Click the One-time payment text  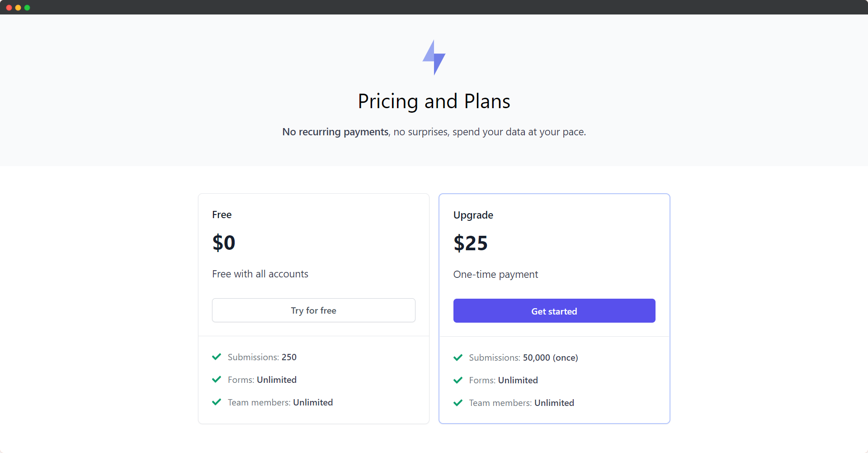[x=495, y=275]
